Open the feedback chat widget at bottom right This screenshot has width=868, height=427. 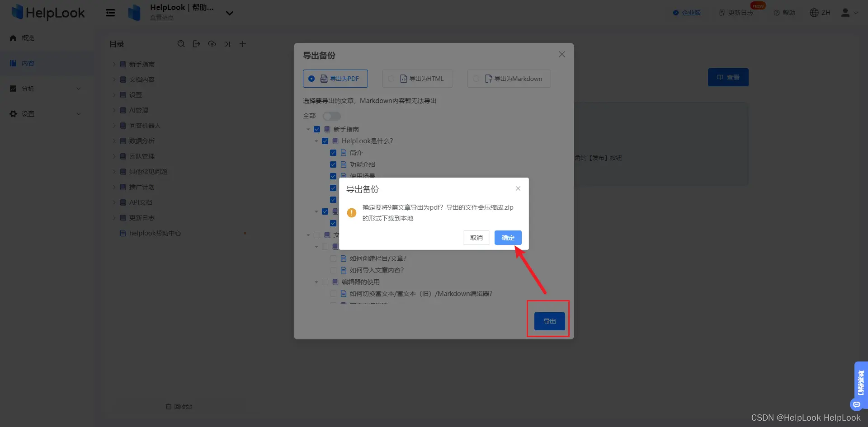click(856, 404)
